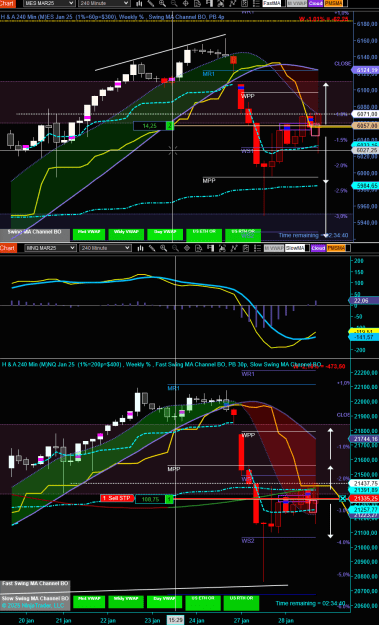Select crosshair cursor icon on MES toolbar
Viewport: 379px width, 625px height.
tap(186, 3)
